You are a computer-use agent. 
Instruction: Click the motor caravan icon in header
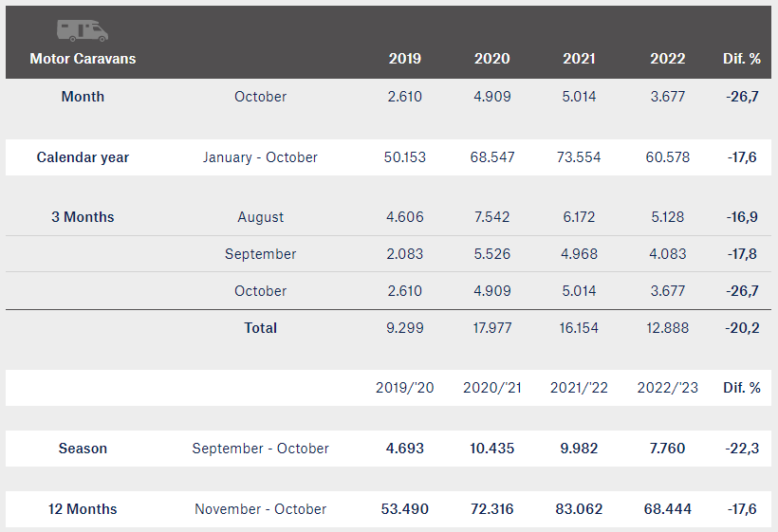tap(83, 30)
